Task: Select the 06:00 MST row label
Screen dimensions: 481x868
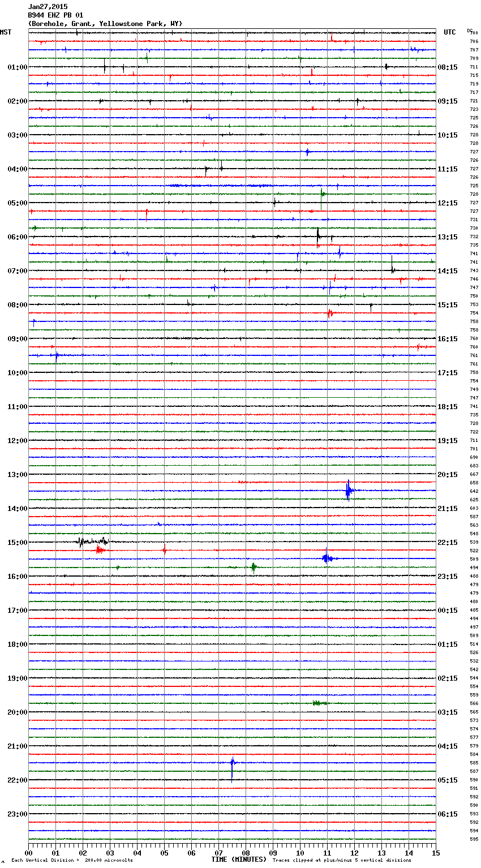Action: [x=17, y=237]
